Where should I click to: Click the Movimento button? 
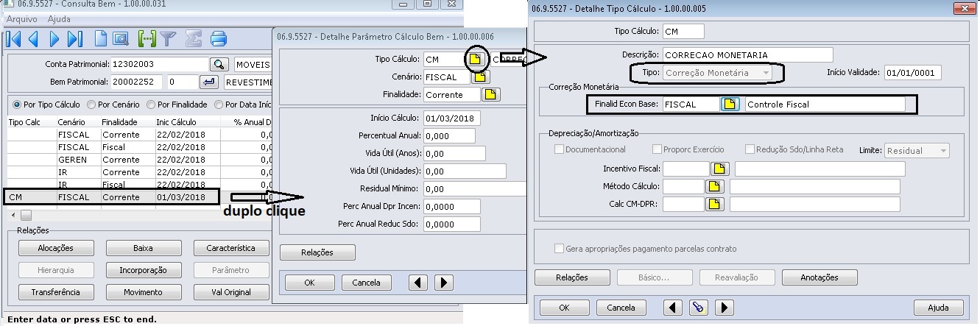[x=143, y=292]
